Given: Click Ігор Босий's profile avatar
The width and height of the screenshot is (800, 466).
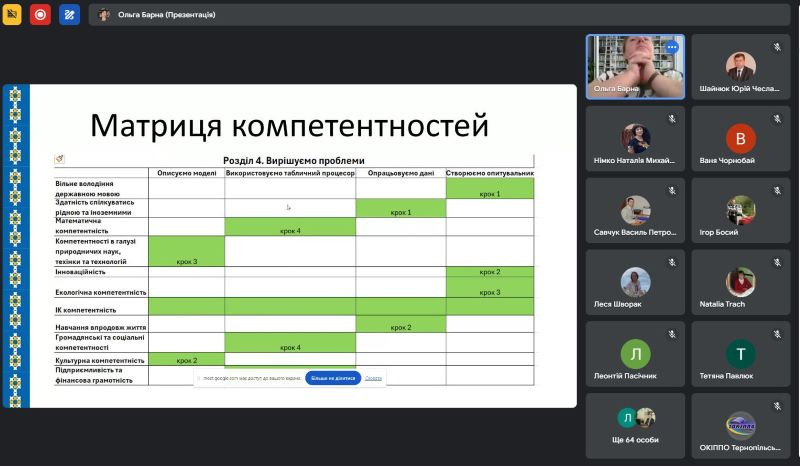Looking at the screenshot, I should tap(740, 210).
